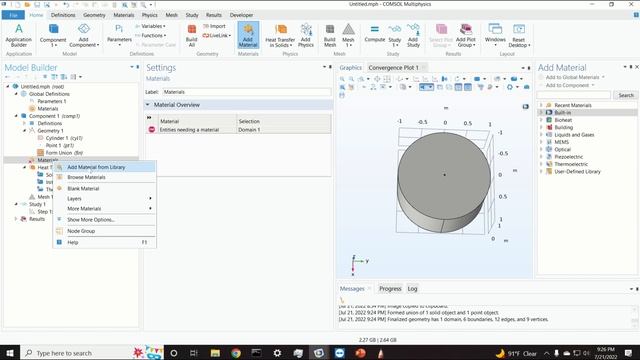Viewport: 640px width, 360px height.
Task: Click Add to Global Materials
Action: (x=572, y=77)
